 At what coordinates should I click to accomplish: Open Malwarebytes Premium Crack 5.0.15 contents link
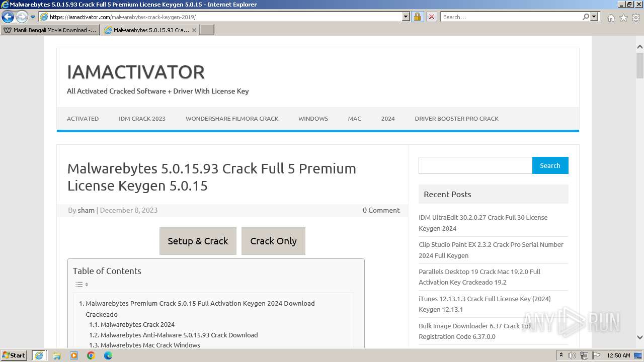tap(200, 309)
